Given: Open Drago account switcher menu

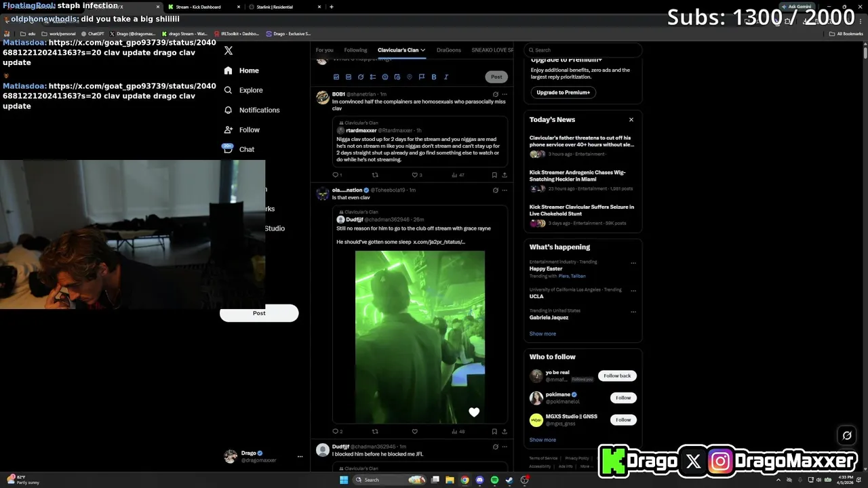Looking at the screenshot, I should coord(264,456).
